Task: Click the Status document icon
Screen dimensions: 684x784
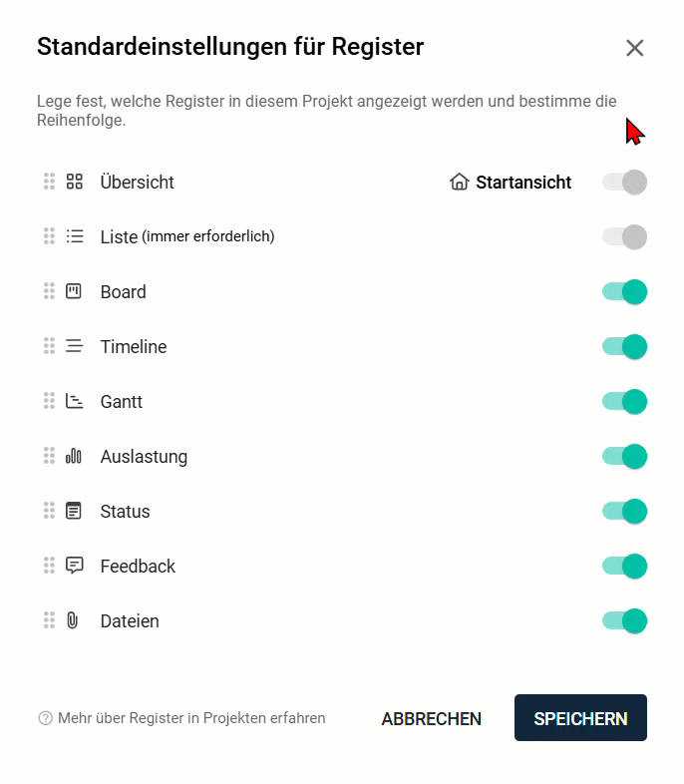Action: coord(74,511)
